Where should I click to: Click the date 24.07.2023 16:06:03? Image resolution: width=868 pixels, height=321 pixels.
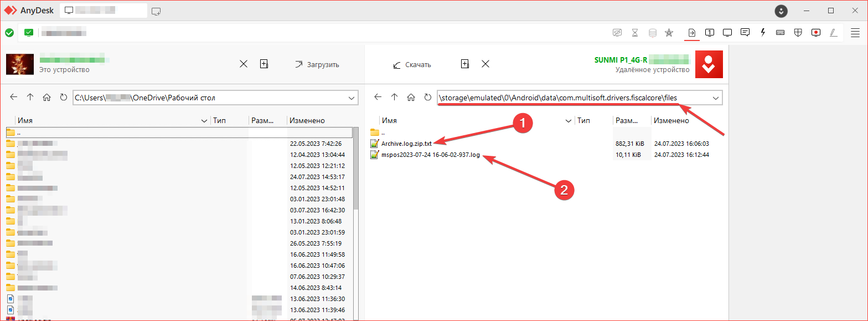pos(681,144)
